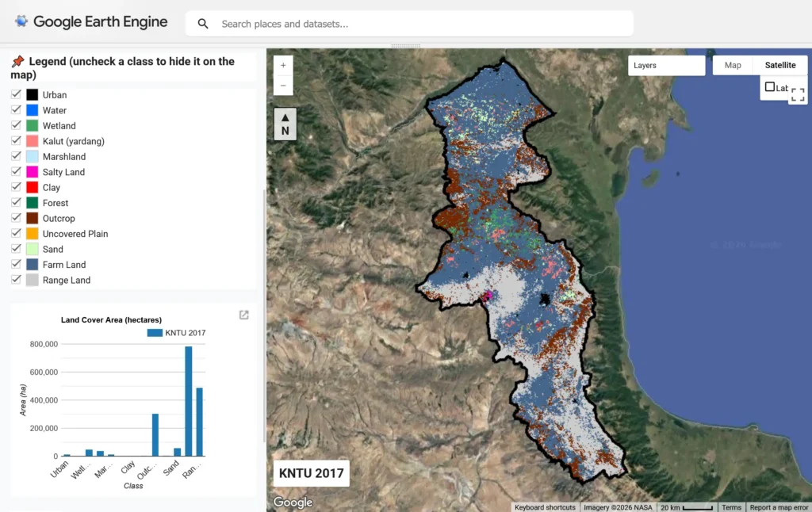The height and width of the screenshot is (512, 812).
Task: Hide the Forest class layer
Action: point(16,202)
